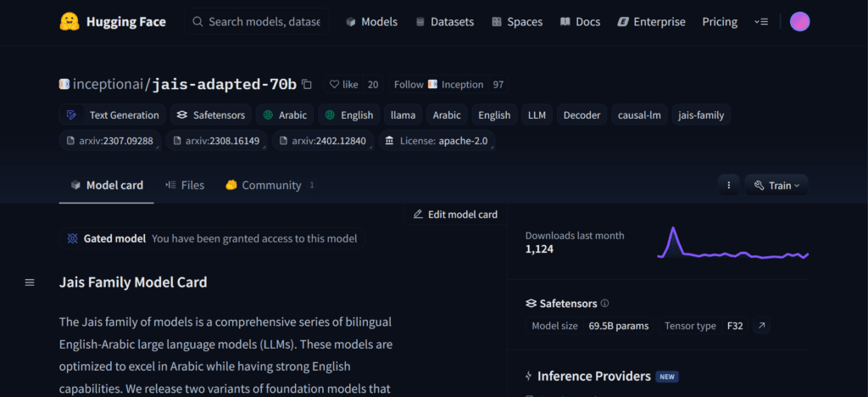This screenshot has width=868, height=397.
Task: Open the License: apache-2.0 tag
Action: (x=437, y=141)
